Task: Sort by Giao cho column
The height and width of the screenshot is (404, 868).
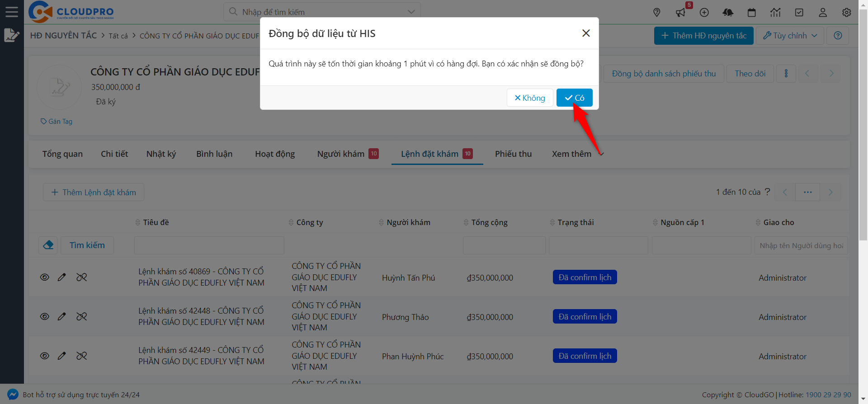Action: (775, 222)
